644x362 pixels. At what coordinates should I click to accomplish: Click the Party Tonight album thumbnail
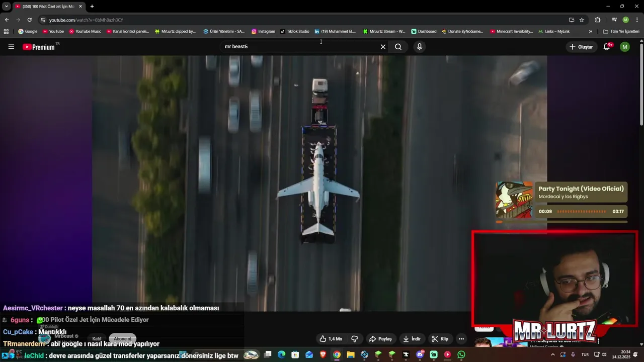coord(514,200)
